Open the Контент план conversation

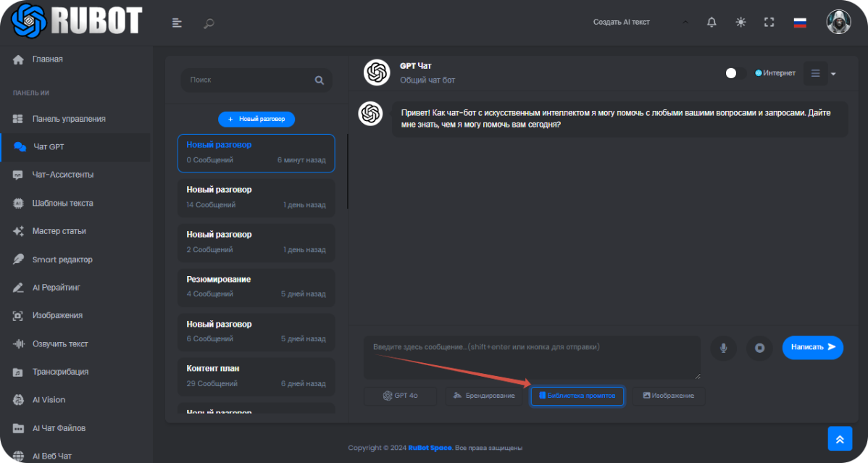256,377
